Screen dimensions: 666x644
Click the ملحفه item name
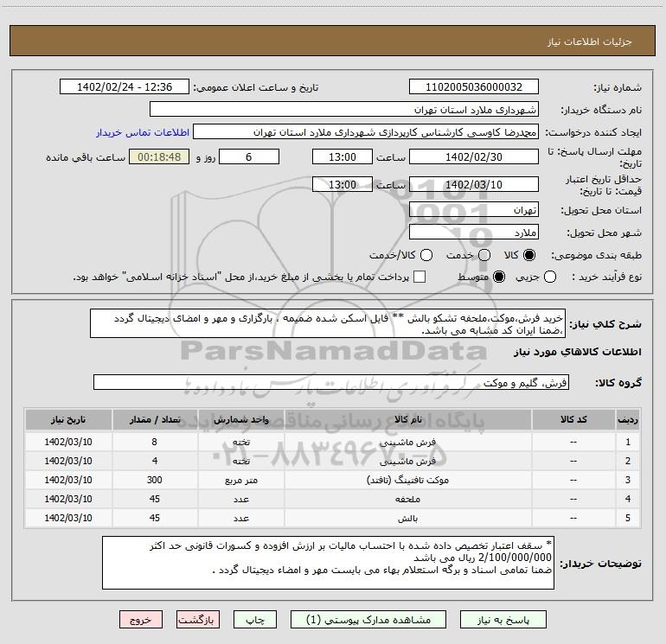pos(407,500)
